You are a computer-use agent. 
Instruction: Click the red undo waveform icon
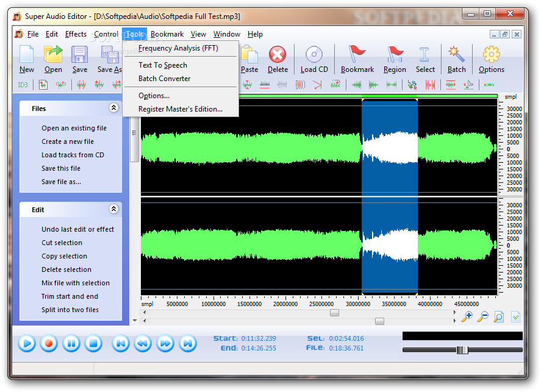point(61,85)
